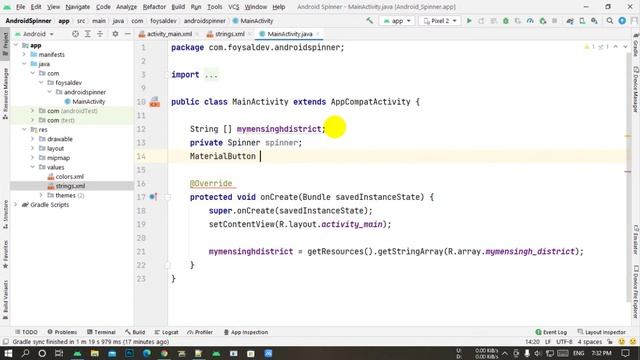The width and height of the screenshot is (640, 360).
Task: Open the Layout Inspector
Action: 602,332
